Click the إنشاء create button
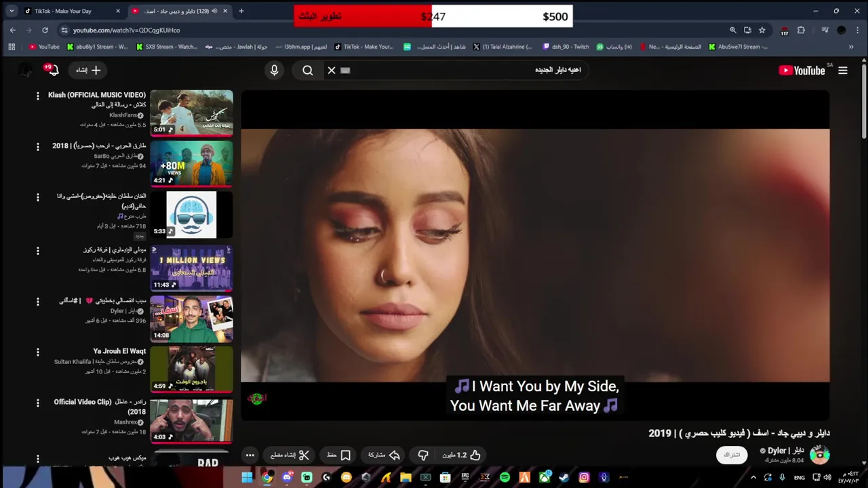Screen dimensions: 868x488 [x=89, y=70]
